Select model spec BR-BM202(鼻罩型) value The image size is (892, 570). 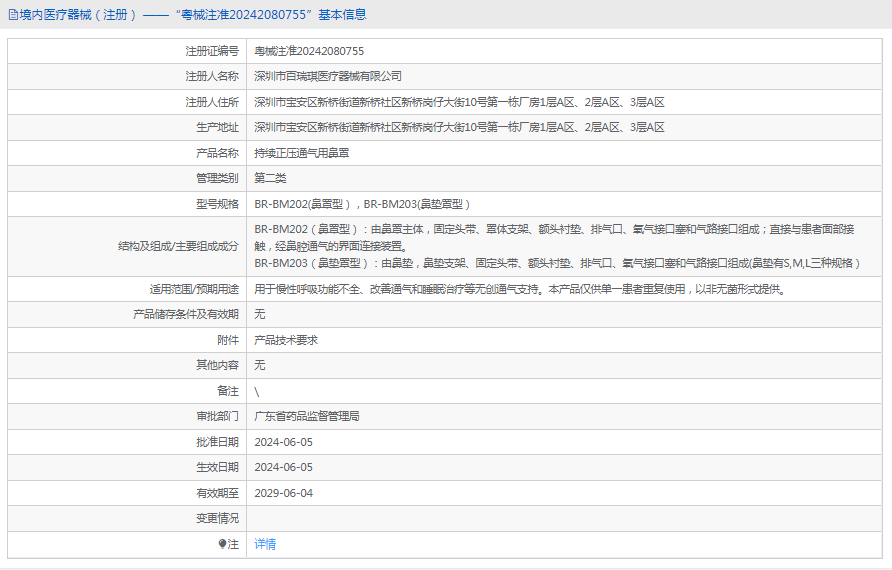[x=362, y=204]
